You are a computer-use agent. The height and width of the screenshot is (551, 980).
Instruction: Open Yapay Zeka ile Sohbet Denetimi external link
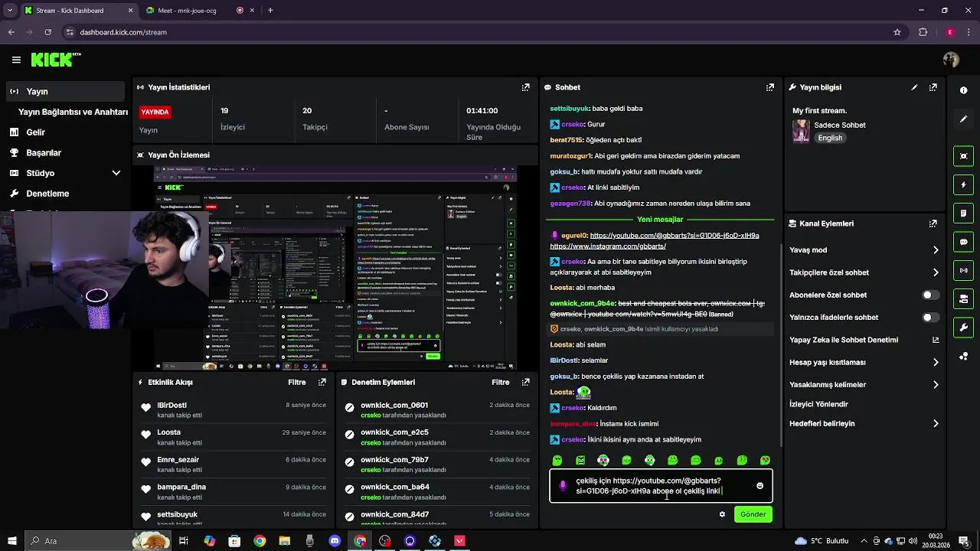tap(936, 340)
